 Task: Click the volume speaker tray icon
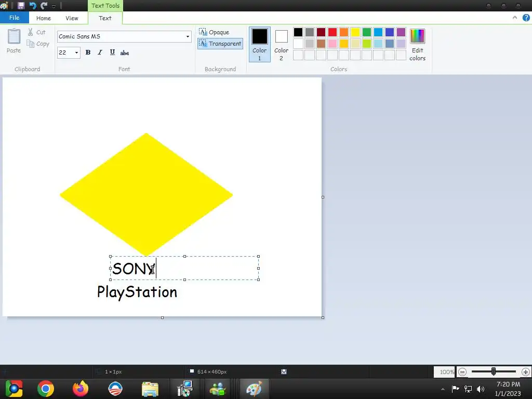click(481, 389)
